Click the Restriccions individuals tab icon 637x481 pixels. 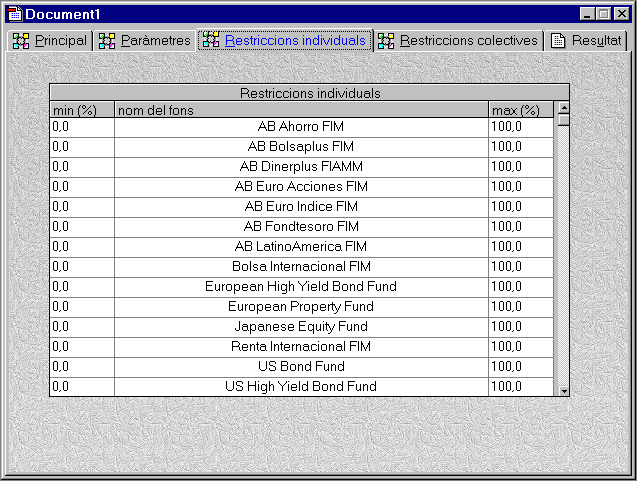coord(211,40)
